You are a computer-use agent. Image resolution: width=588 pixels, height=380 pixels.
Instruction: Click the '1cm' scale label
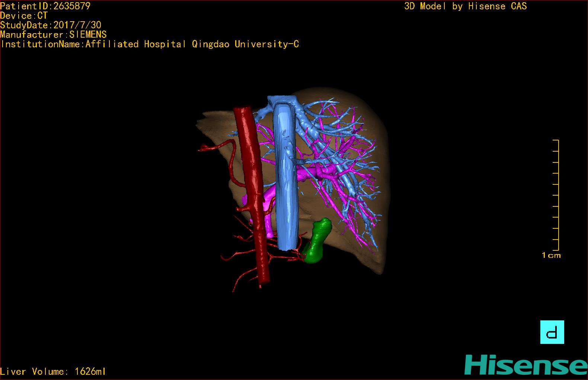551,255
